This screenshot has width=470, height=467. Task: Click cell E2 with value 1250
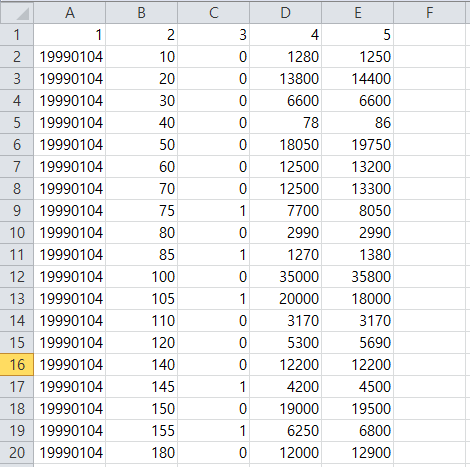[358, 57]
